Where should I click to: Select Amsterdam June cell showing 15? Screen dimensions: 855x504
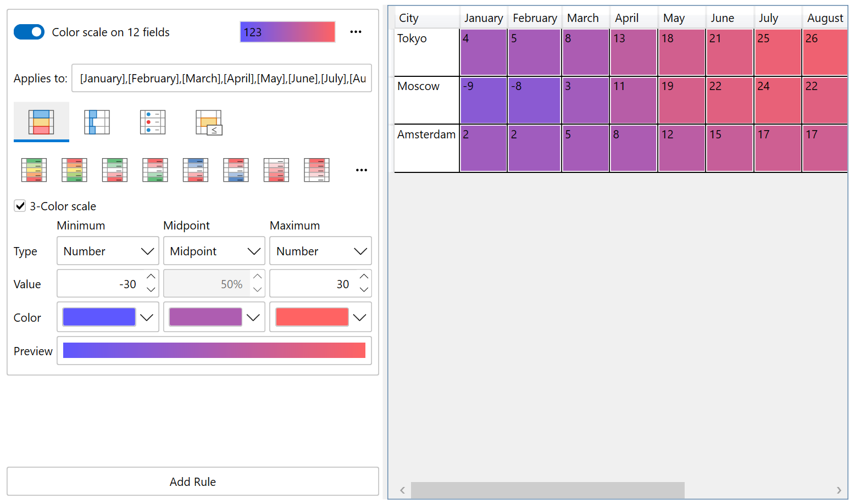(730, 148)
